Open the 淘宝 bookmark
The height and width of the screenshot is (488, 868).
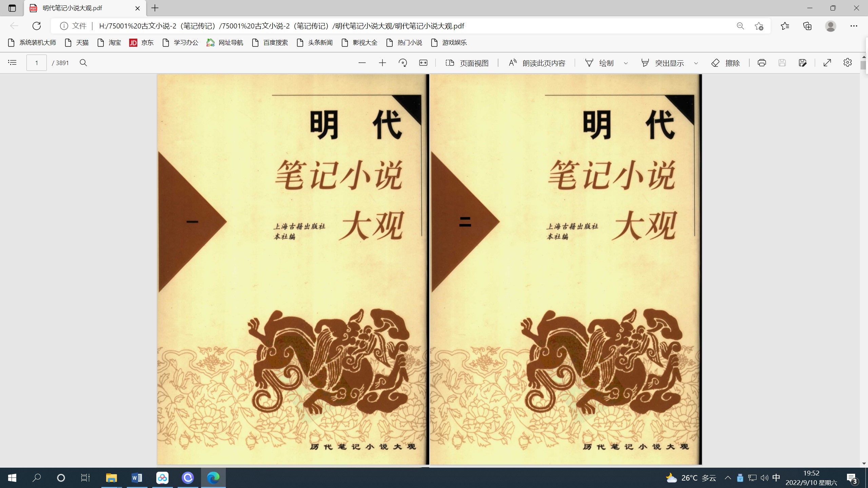point(109,43)
